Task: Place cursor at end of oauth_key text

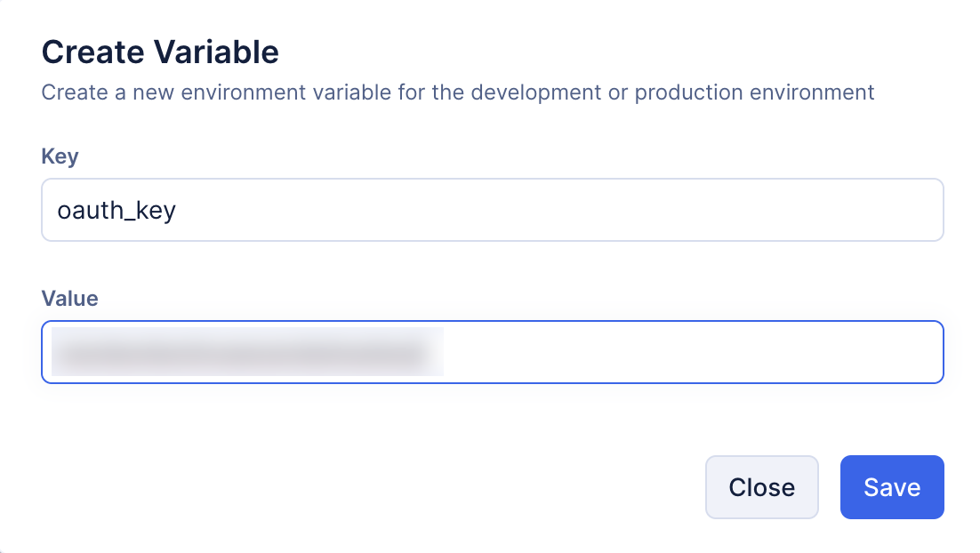Action: click(x=177, y=211)
